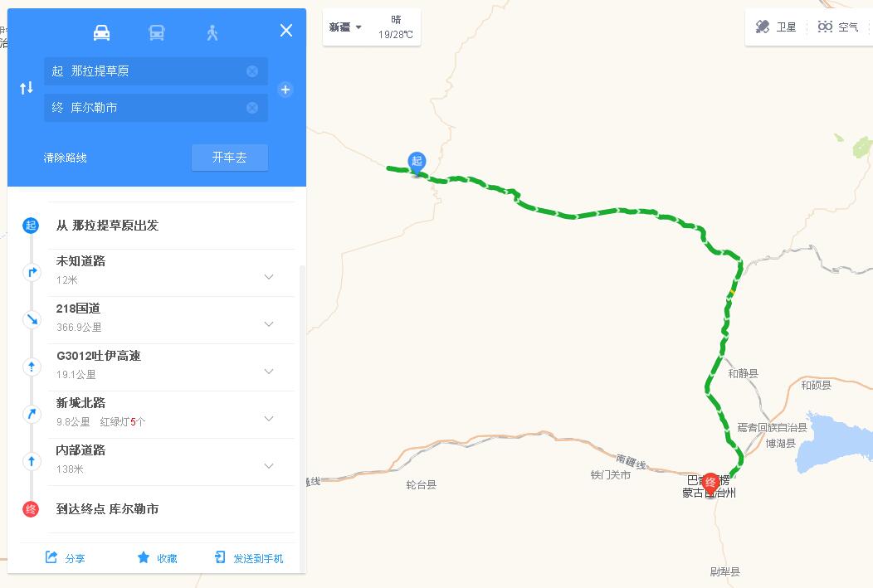Viewport: 873px width, 588px height.
Task: Select the driving route car icon
Action: (x=101, y=33)
